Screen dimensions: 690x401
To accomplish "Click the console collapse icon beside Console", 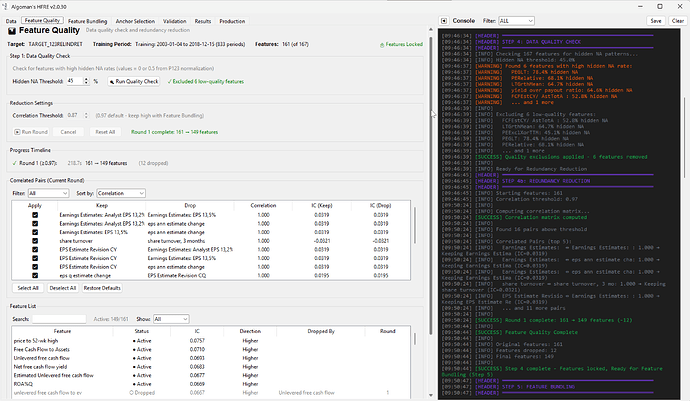I will coord(444,21).
